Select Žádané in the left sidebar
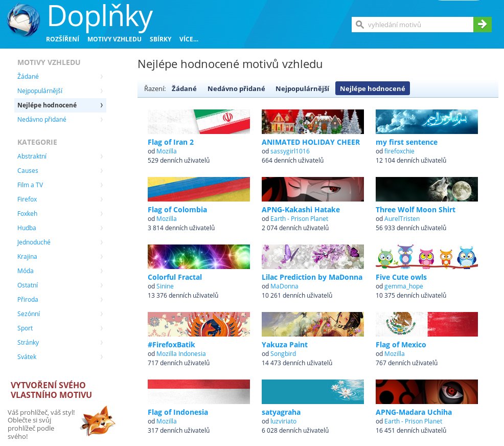 pyautogui.click(x=28, y=76)
